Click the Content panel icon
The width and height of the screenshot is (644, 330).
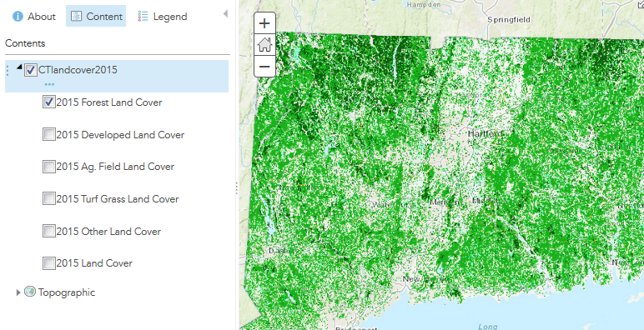pos(76,17)
